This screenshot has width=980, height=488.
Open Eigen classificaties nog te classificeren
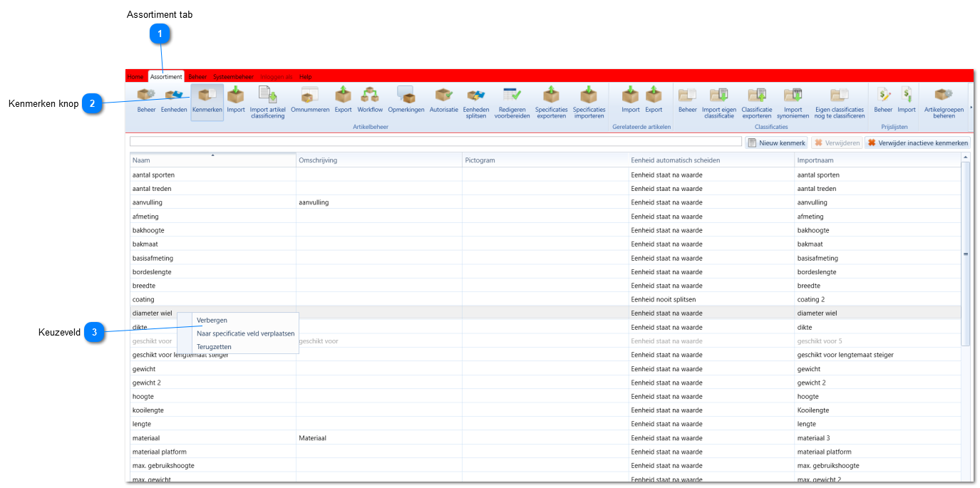pos(840,103)
